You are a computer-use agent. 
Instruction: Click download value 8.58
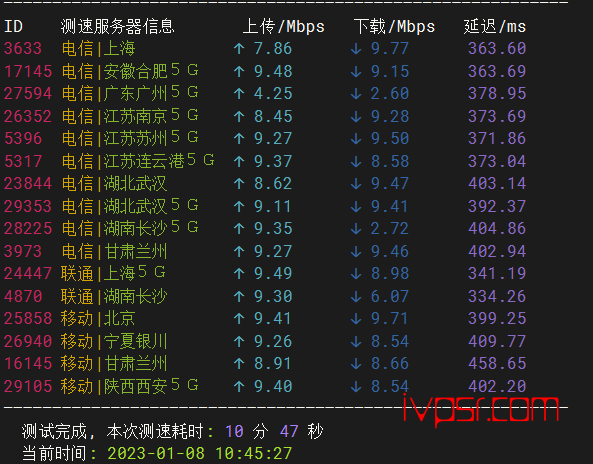point(390,161)
